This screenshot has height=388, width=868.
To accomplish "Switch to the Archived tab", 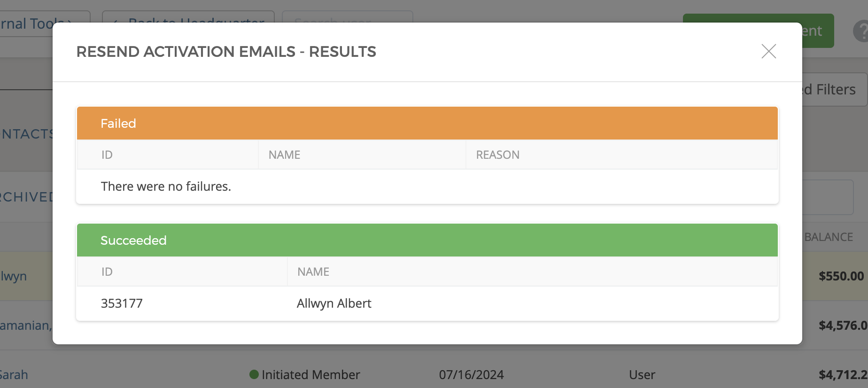I will (26, 197).
